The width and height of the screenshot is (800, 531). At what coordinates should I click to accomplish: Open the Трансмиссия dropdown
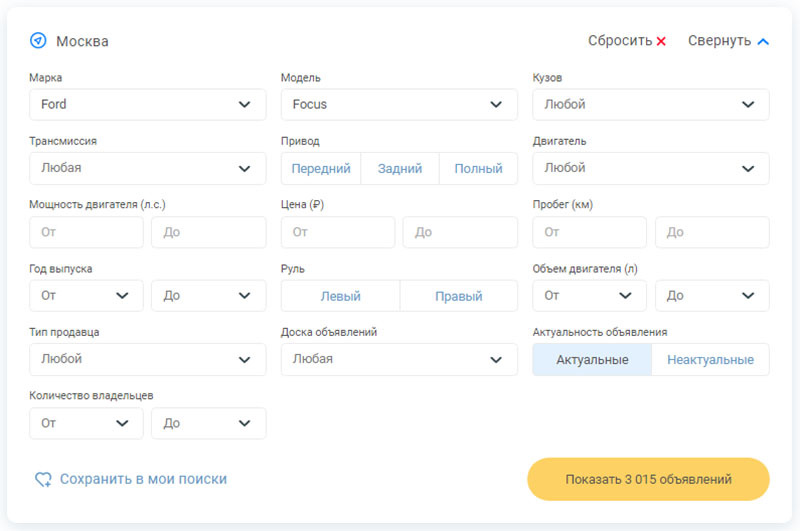(x=148, y=168)
